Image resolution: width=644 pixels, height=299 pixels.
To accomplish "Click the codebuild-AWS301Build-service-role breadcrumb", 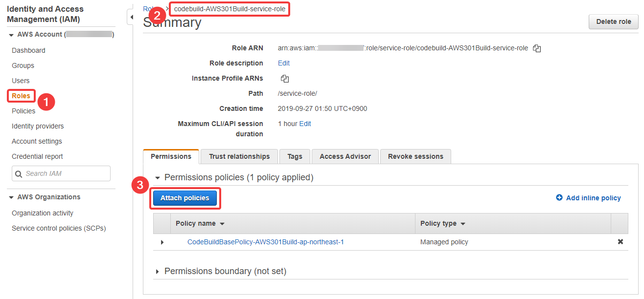I will pyautogui.click(x=230, y=9).
